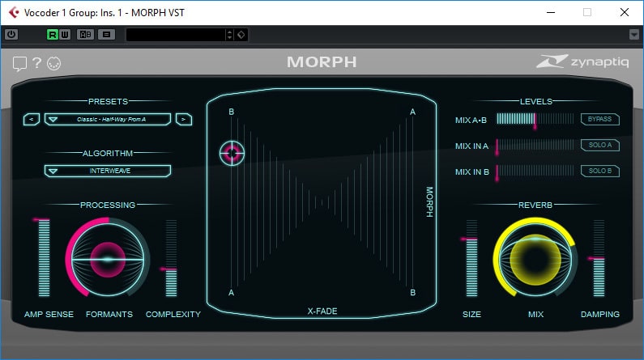Click the MORPH title text
The width and height of the screenshot is (644, 360).
point(322,62)
